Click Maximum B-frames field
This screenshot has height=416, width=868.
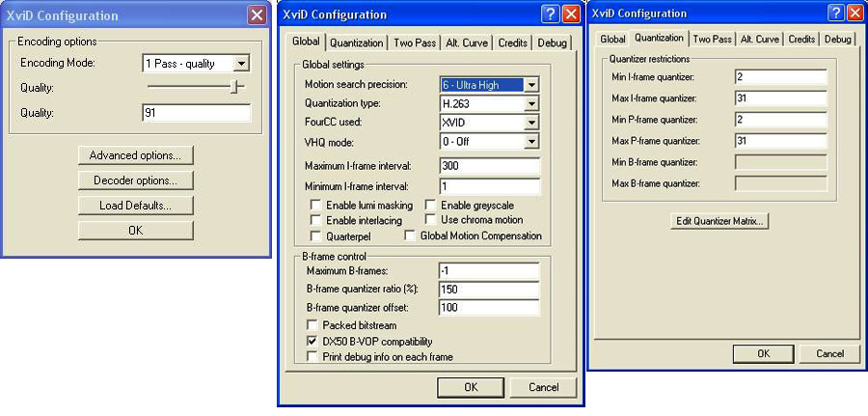[488, 271]
